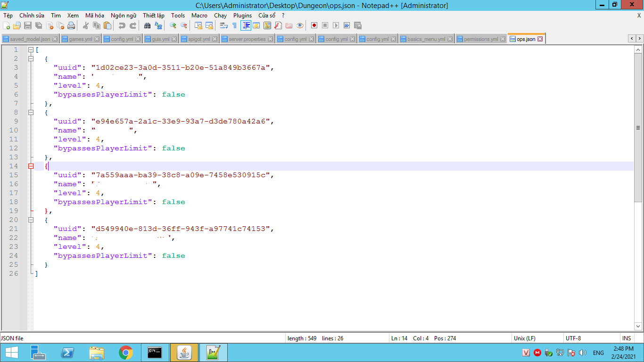Image resolution: width=644 pixels, height=362 pixels.
Task: Collapse the fold marker on line 14
Action: 31,166
